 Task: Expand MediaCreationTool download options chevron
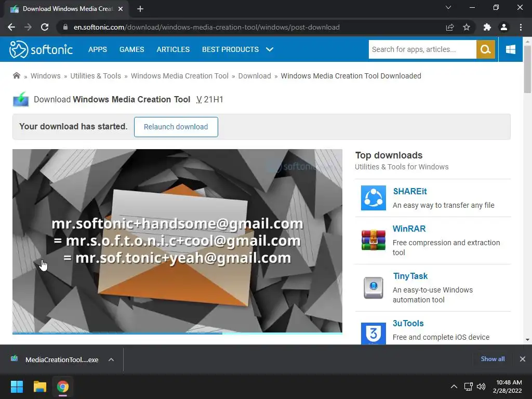tap(111, 360)
